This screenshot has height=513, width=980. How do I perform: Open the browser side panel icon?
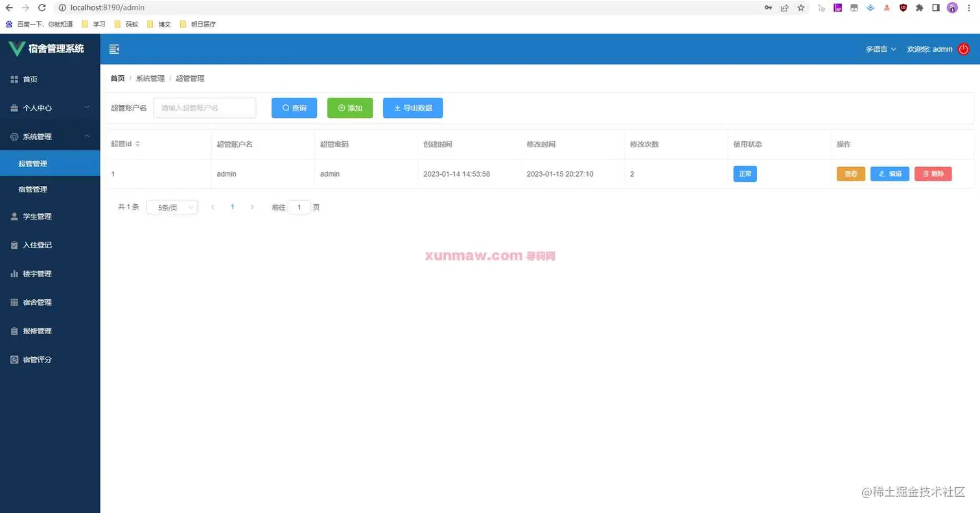tap(936, 8)
